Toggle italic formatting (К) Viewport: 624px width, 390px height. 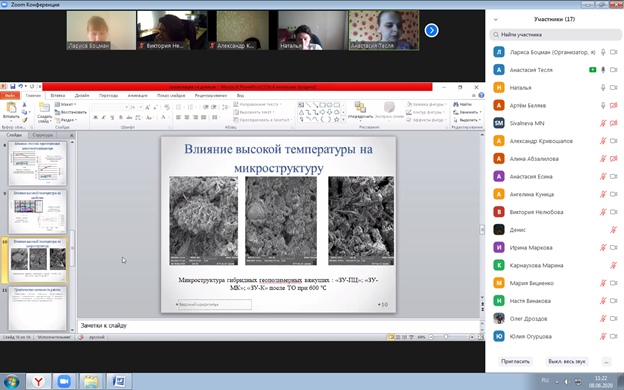(104, 117)
